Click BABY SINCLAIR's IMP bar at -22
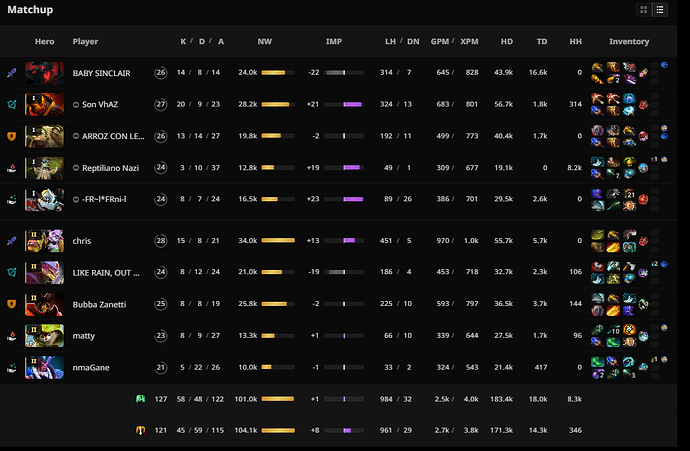The image size is (690, 451). (344, 73)
